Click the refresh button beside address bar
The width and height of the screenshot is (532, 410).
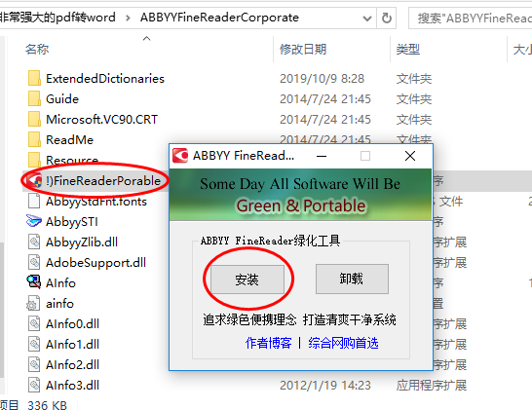[387, 18]
